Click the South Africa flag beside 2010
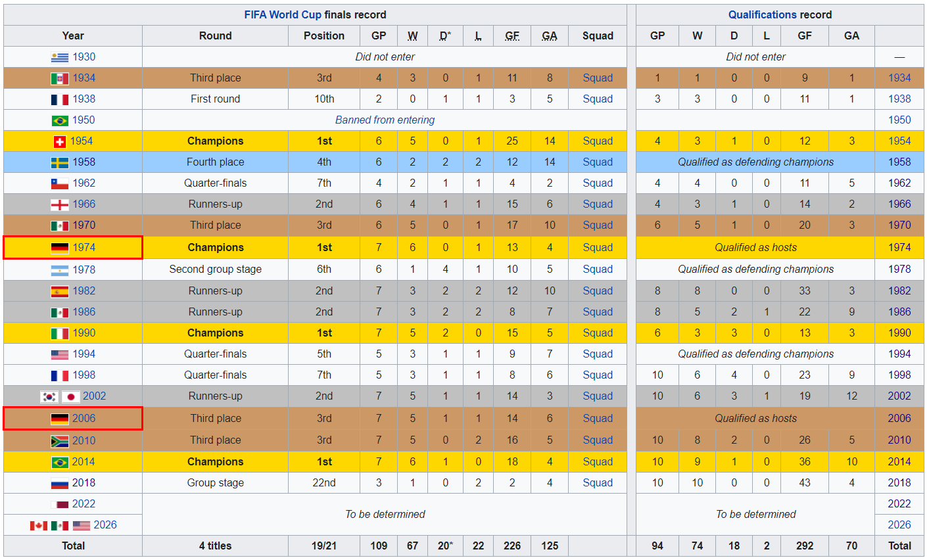Screen dimensions: 929x560 [60, 440]
